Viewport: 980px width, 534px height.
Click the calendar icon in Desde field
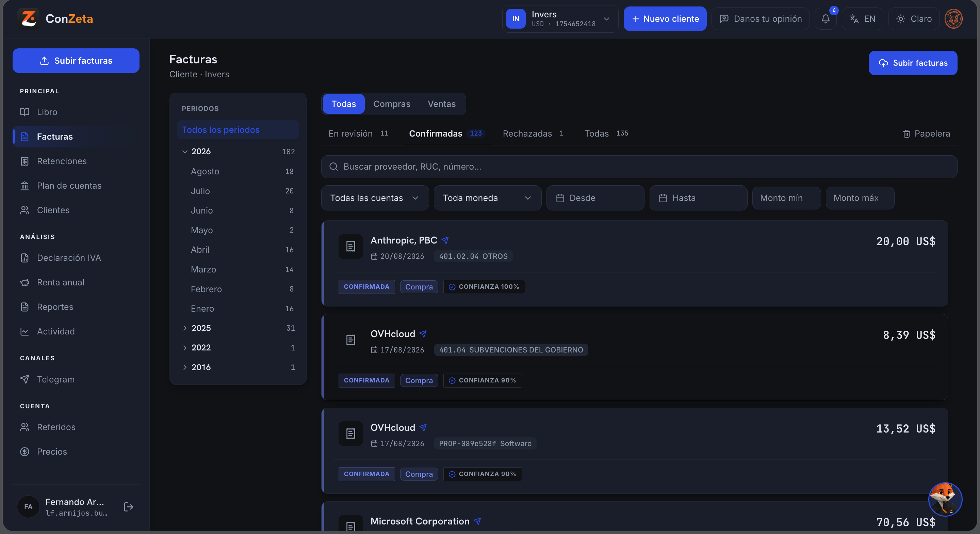(x=560, y=198)
